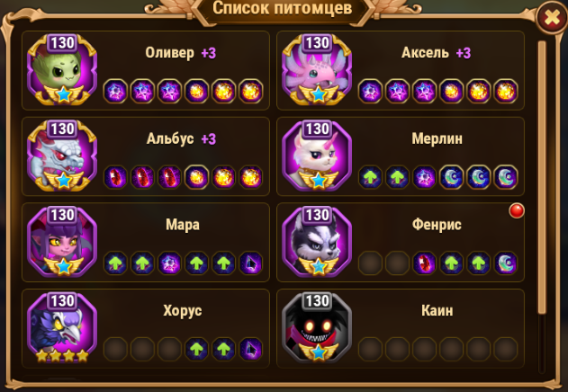The width and height of the screenshot is (568, 392).
Task: Close the Список питомцев window
Action: (552, 17)
